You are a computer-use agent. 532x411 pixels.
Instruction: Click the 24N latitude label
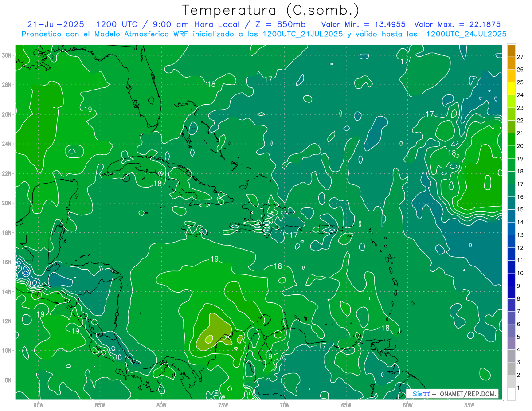point(7,144)
